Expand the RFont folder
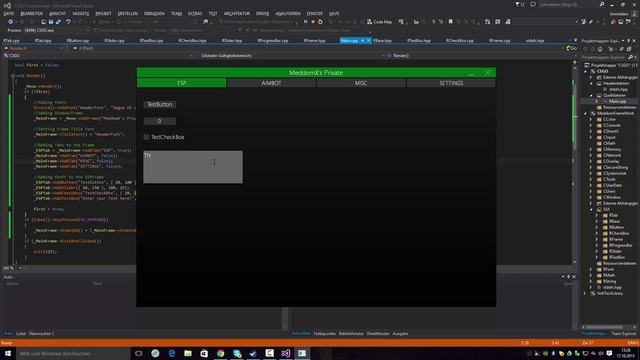 591,269
